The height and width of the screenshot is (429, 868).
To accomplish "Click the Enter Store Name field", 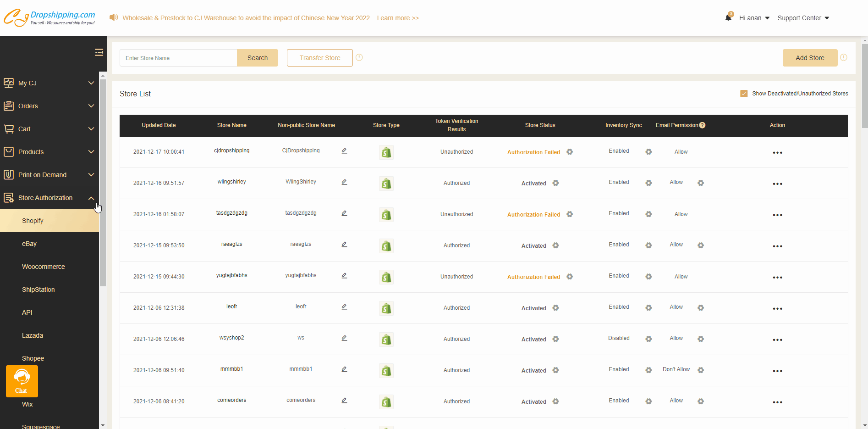I will [178, 58].
